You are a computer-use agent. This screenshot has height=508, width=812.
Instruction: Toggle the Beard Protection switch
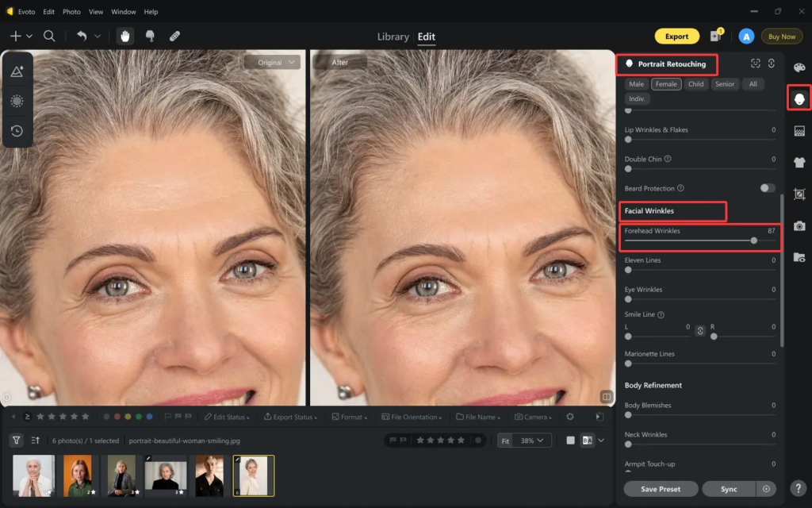click(x=767, y=188)
